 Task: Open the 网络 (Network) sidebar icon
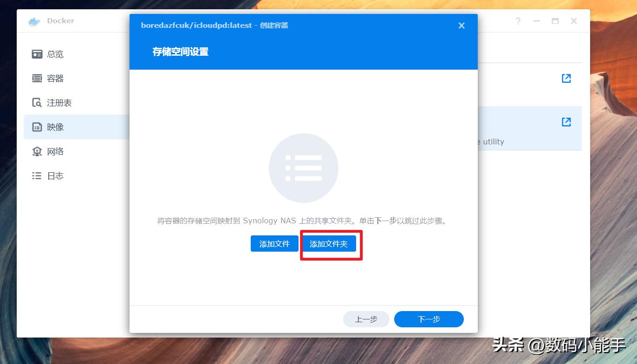tap(37, 151)
